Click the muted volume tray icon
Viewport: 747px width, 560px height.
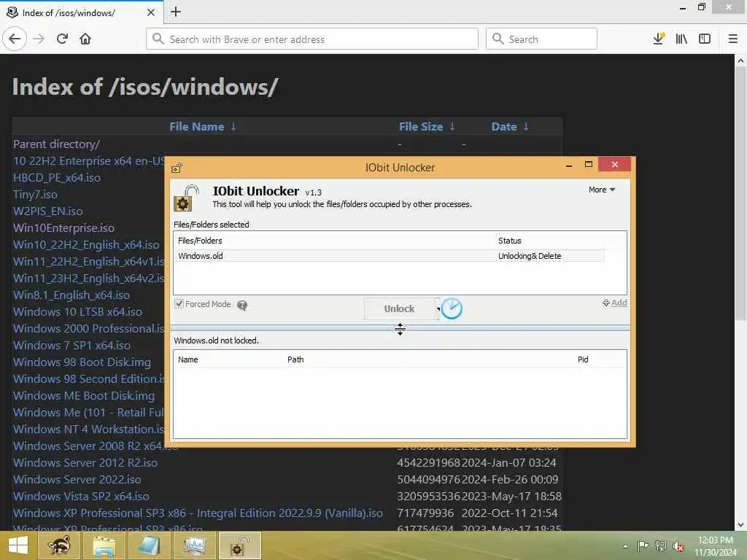(678, 546)
